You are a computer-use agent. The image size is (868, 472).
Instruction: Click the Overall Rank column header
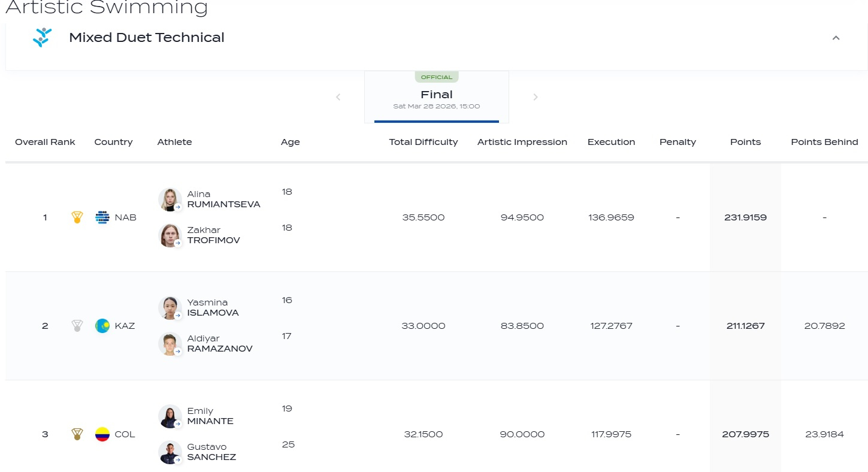[45, 142]
